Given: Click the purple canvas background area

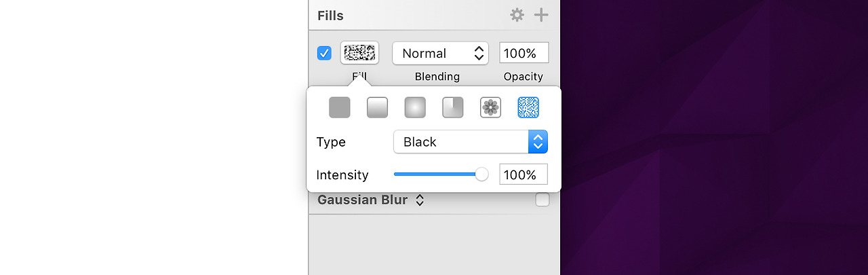Looking at the screenshot, I should (x=712, y=136).
